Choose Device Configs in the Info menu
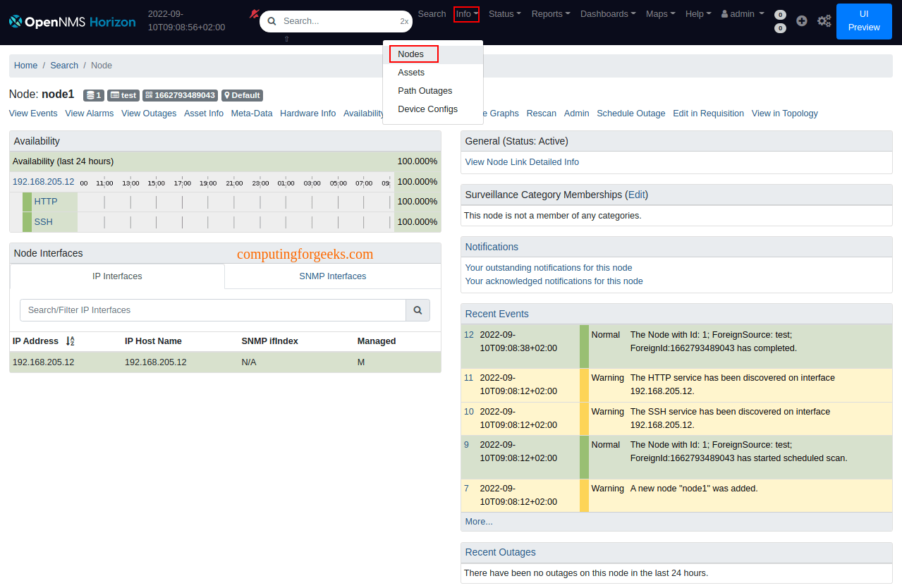The width and height of the screenshot is (902, 588). point(427,109)
